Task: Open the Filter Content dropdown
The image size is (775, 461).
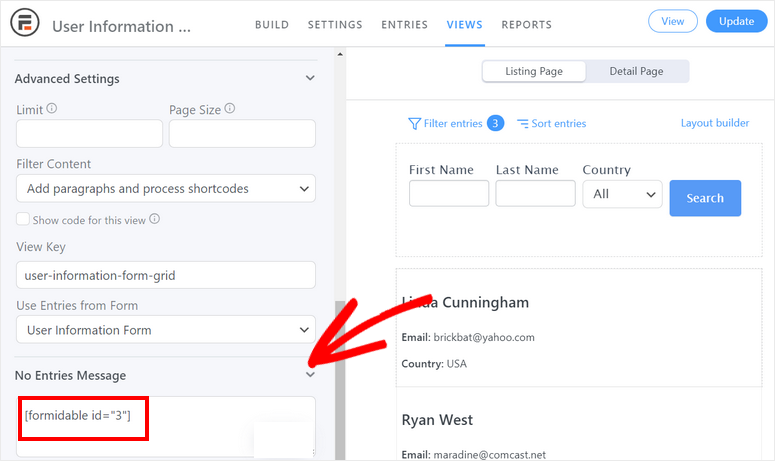Action: (165, 188)
